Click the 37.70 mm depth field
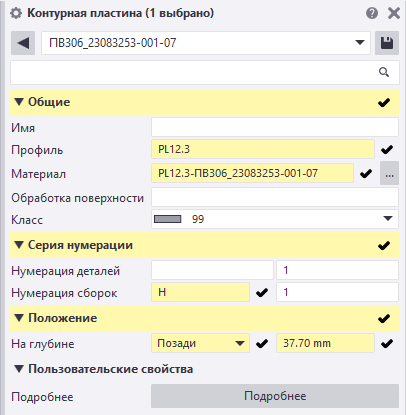 pos(325,343)
